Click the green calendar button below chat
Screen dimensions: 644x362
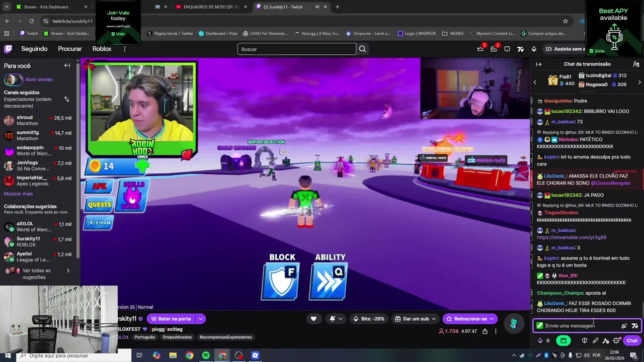coord(563,340)
